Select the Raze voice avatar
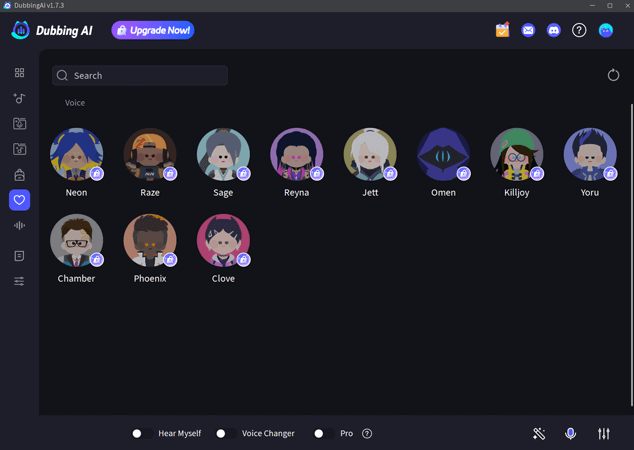Image resolution: width=634 pixels, height=450 pixels. click(x=150, y=154)
